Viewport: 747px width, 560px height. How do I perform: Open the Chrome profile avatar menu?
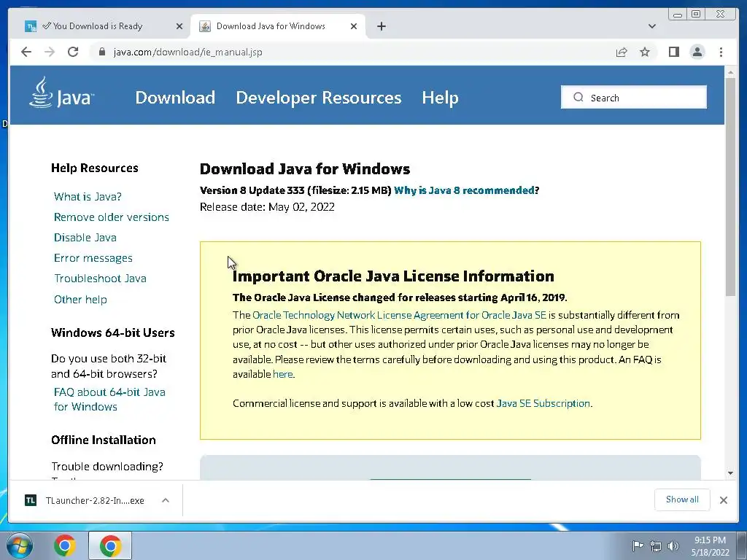point(697,52)
